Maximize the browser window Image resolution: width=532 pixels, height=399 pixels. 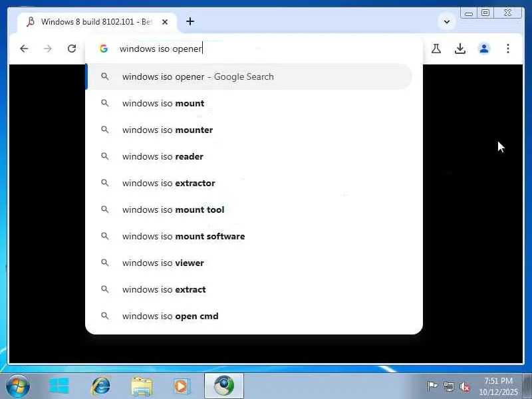pos(485,13)
